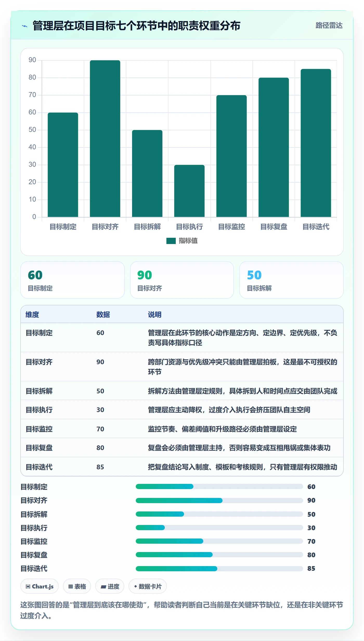Open the 50 目标拆解 data card

pos(291,280)
